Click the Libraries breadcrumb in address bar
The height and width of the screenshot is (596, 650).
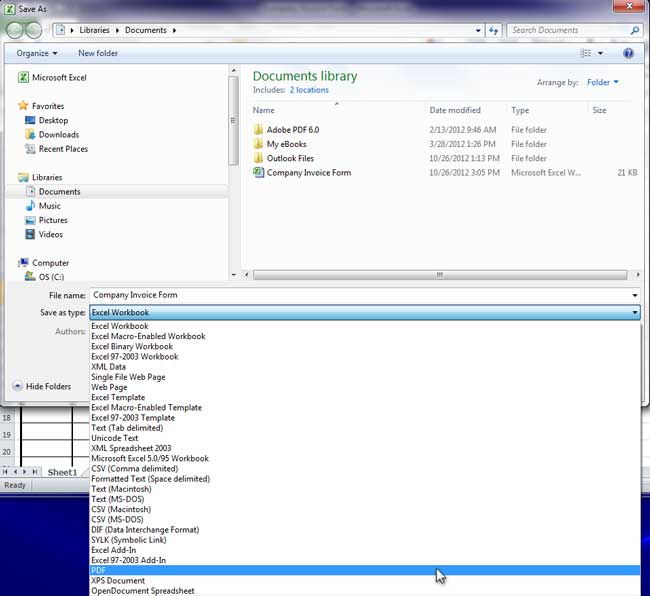tap(95, 30)
